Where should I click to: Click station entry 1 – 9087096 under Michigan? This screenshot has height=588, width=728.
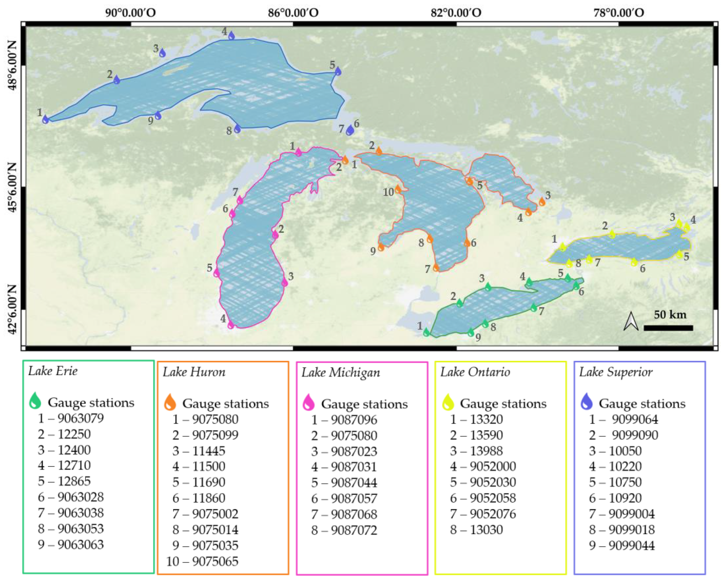344,420
